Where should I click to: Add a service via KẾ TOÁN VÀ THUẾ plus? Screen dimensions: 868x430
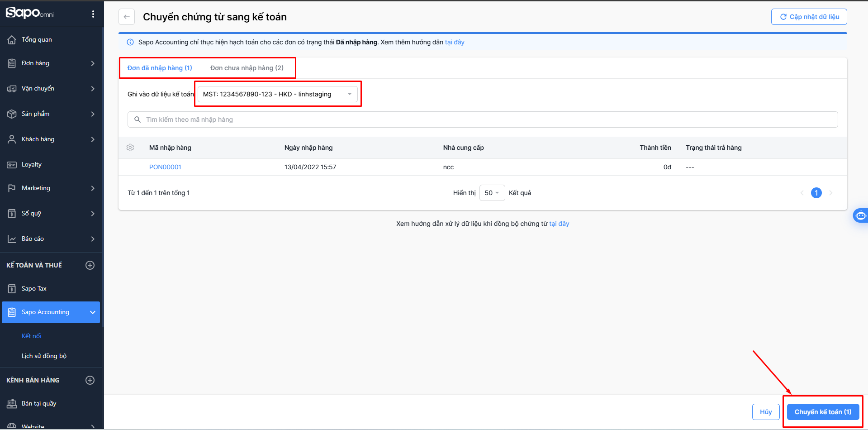(90, 265)
